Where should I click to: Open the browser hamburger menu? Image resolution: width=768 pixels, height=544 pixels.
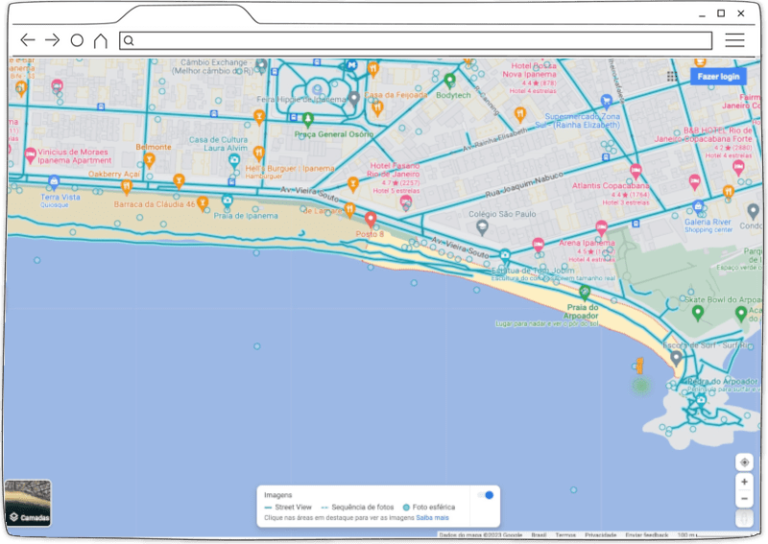tap(735, 40)
